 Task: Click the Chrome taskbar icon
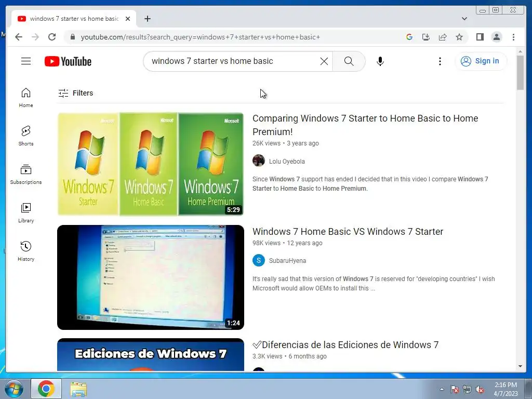[x=46, y=389]
